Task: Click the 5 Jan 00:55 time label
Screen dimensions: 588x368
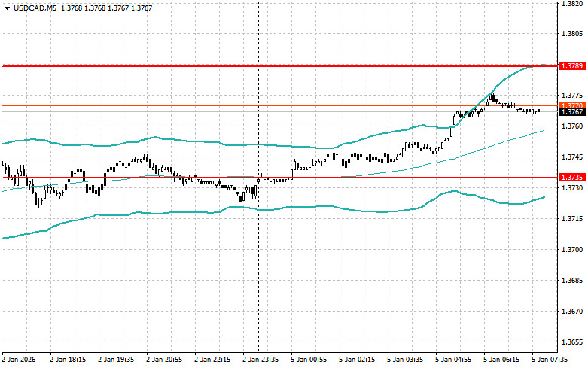Action: click(309, 360)
